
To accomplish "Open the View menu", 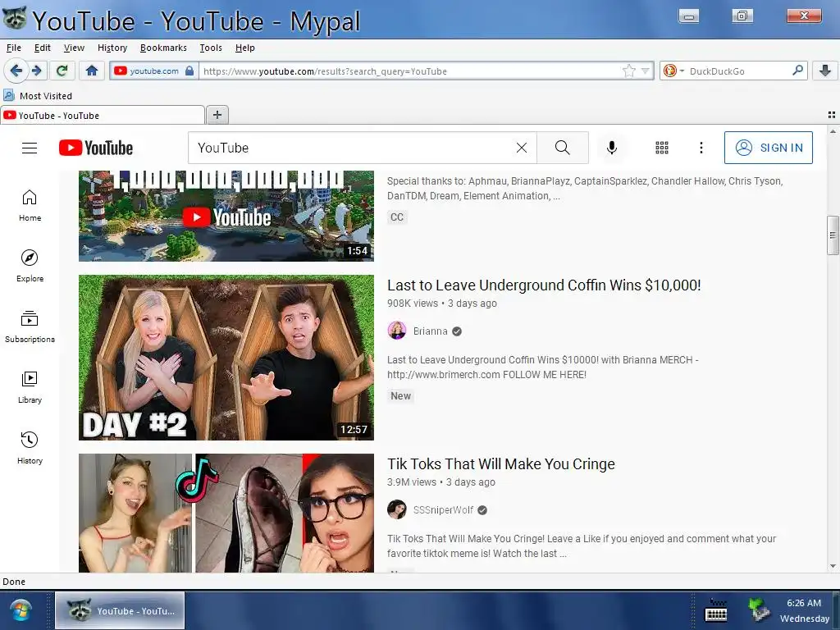I will tap(74, 48).
